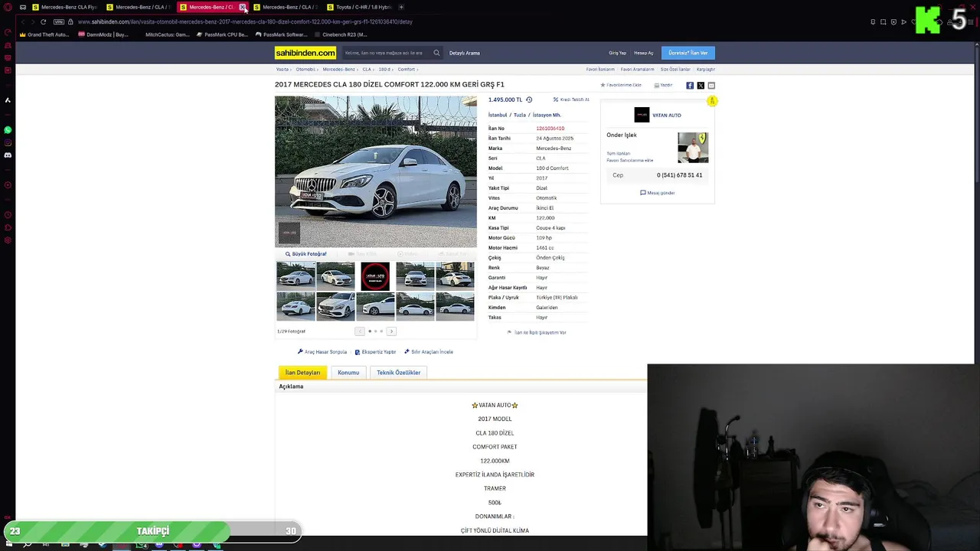This screenshot has width=980, height=551.
Task: Select the Vatan Auto logo thumbnail
Action: point(375,276)
